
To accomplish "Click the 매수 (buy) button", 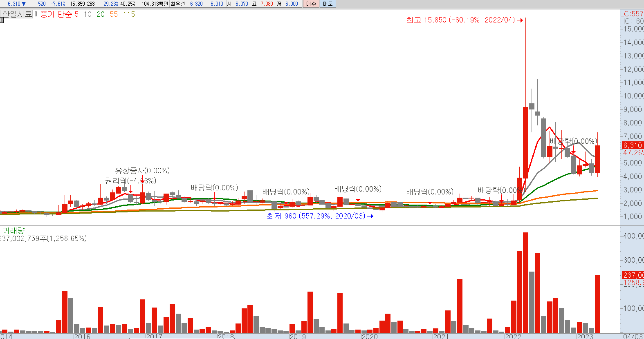I will click(311, 4).
